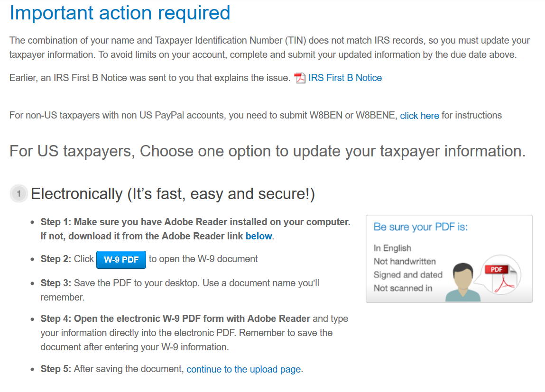Open "continue to the upload page" link
The height and width of the screenshot is (392, 545).
click(244, 369)
